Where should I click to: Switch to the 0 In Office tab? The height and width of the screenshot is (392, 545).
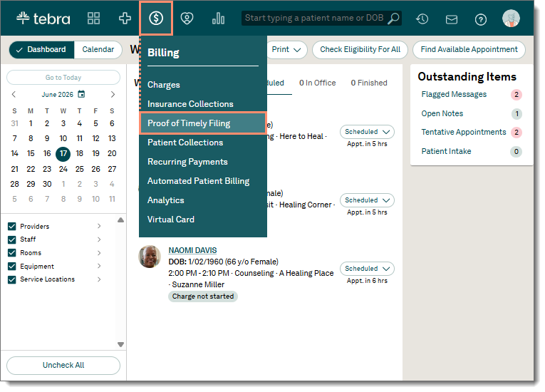pos(317,83)
